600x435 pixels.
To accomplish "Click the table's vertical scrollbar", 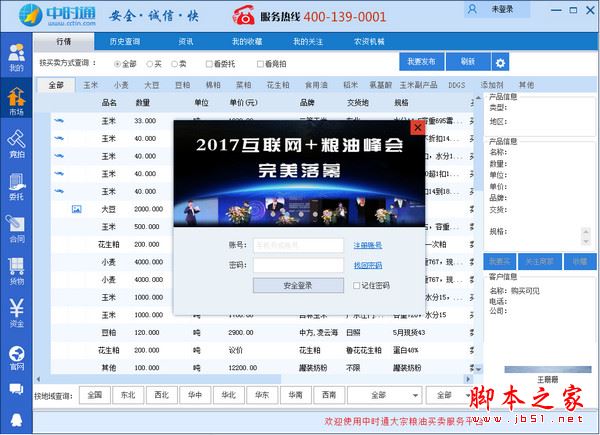I will (478, 233).
